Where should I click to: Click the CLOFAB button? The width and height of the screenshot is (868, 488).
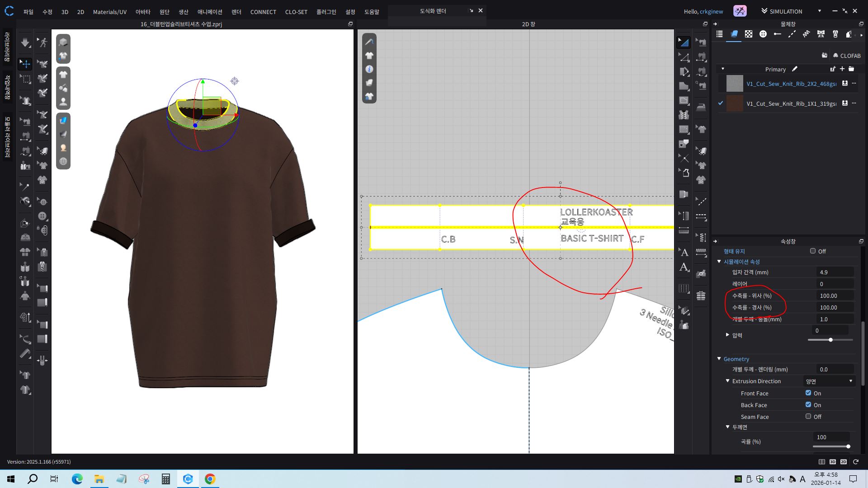[846, 56]
